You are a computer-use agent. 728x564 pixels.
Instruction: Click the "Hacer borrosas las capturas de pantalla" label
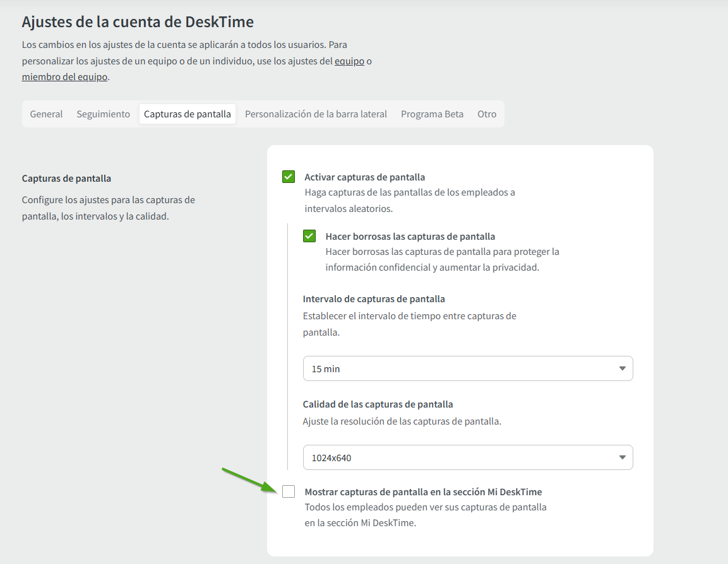coord(410,237)
